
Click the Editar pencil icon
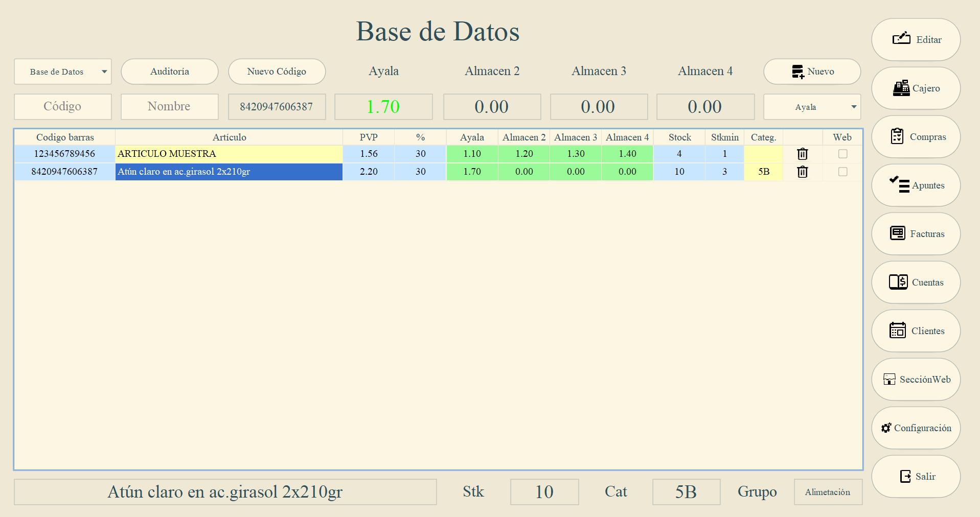click(x=901, y=38)
